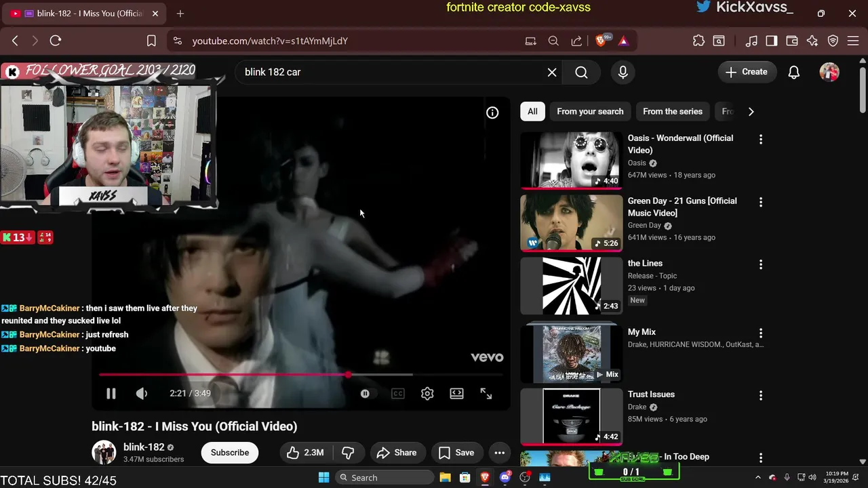Click the YouTube search magnifier button
Image resolution: width=868 pixels, height=488 pixels.
tap(581, 72)
